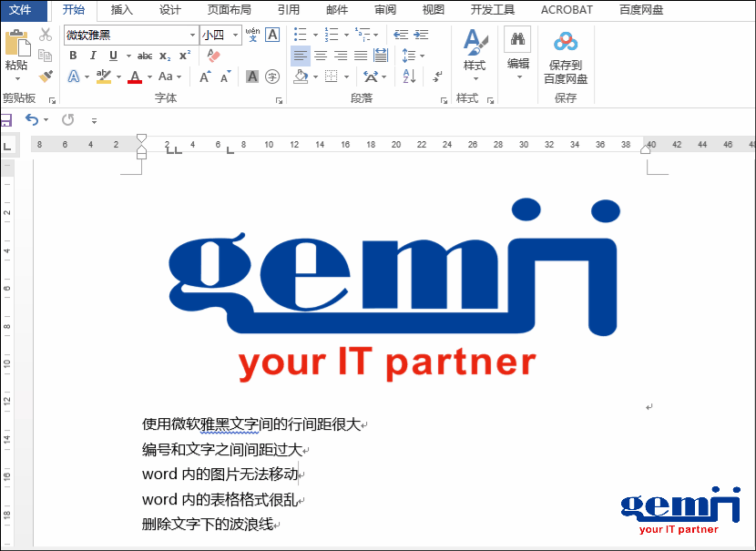756x551 pixels.
Task: Click the Cut scissors icon
Action: coord(45,35)
